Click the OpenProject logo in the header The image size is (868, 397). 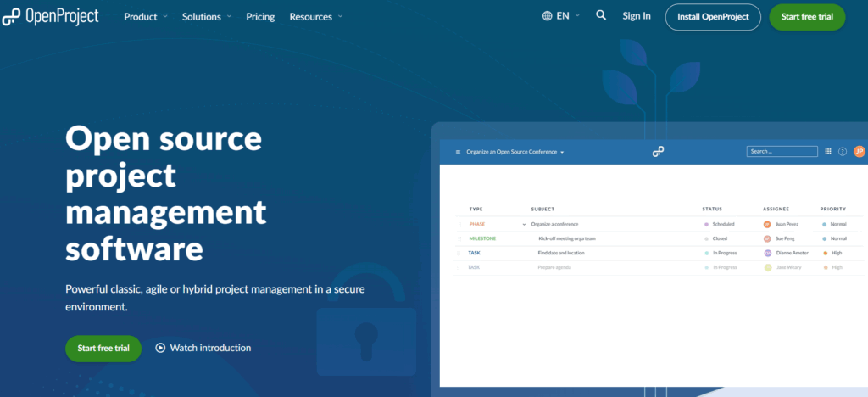click(51, 17)
